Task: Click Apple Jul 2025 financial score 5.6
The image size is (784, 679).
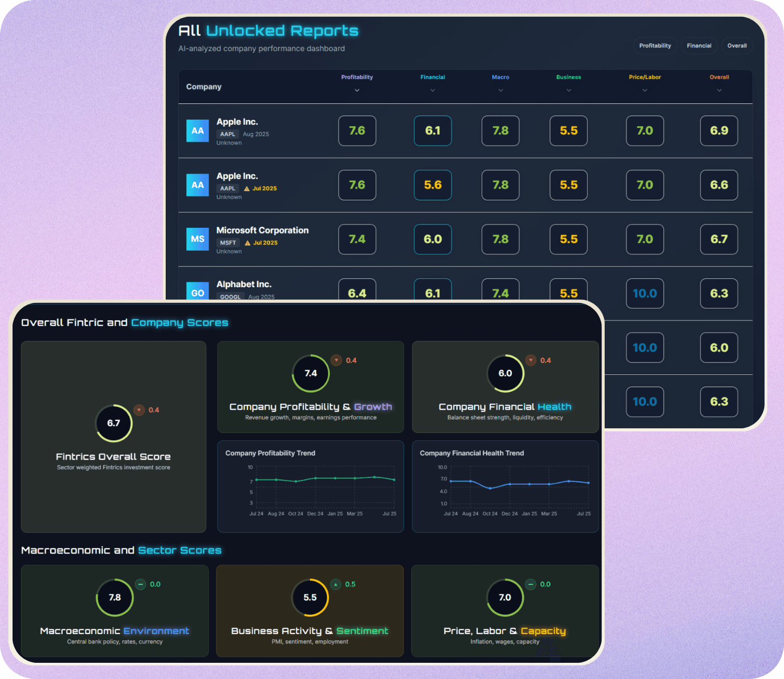Action: 433,185
